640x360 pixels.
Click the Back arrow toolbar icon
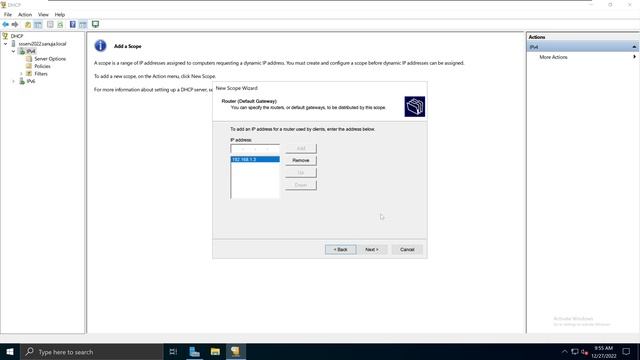pyautogui.click(x=6, y=24)
